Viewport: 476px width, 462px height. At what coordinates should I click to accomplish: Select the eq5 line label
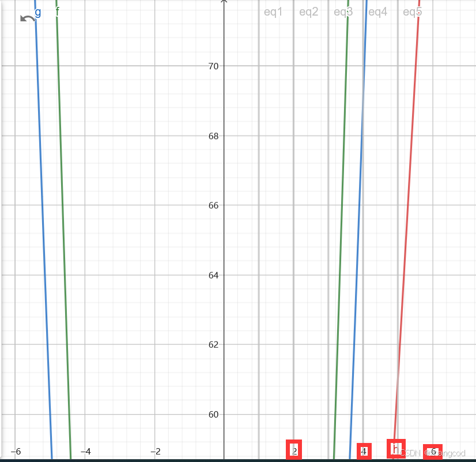tap(413, 12)
